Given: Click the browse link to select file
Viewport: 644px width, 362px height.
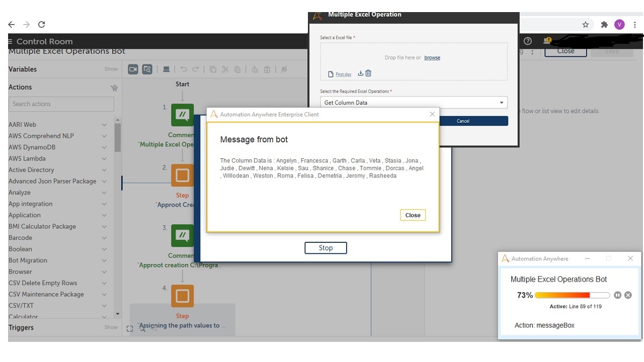Looking at the screenshot, I should point(432,58).
